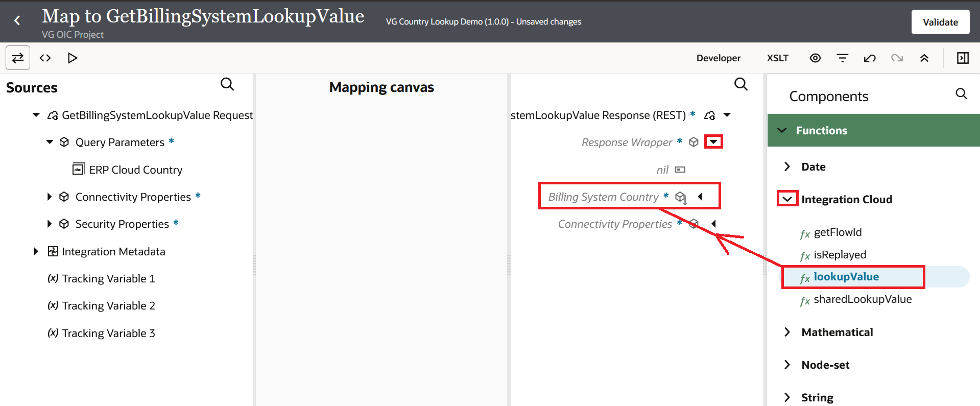Click the test mapper play icon
Image resolution: width=980 pixels, height=406 pixels.
[x=73, y=58]
